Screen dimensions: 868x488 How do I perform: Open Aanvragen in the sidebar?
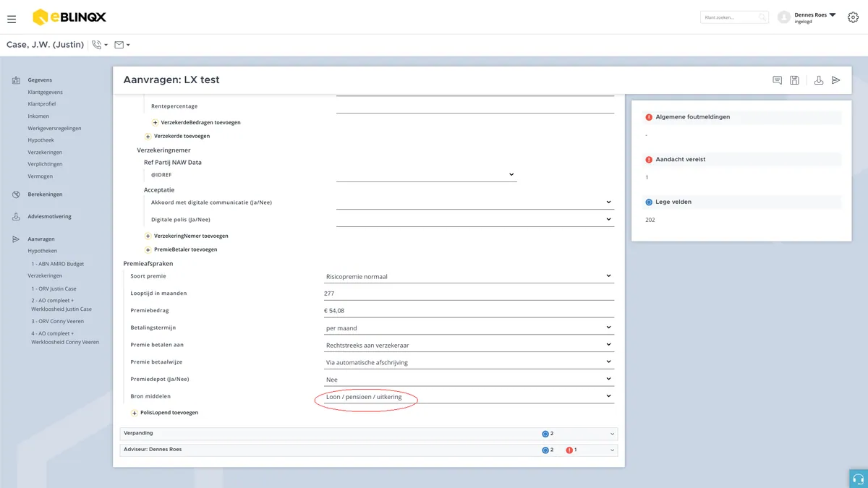pyautogui.click(x=41, y=239)
